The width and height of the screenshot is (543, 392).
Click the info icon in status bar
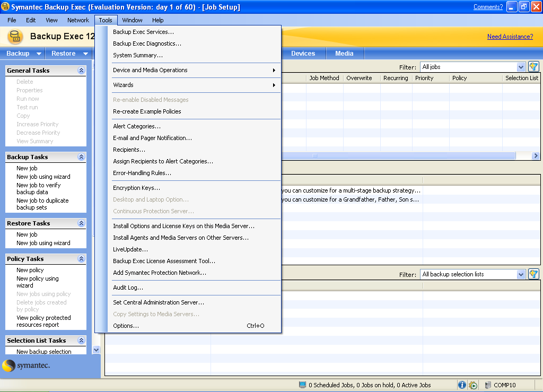pyautogui.click(x=462, y=385)
